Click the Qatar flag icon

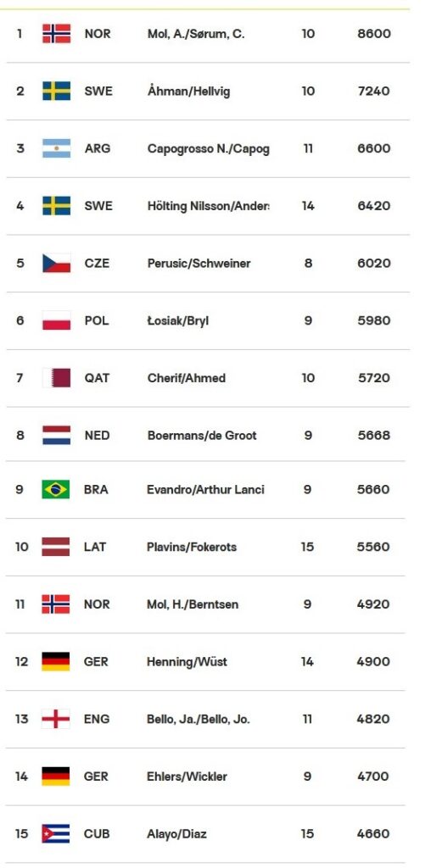click(57, 378)
